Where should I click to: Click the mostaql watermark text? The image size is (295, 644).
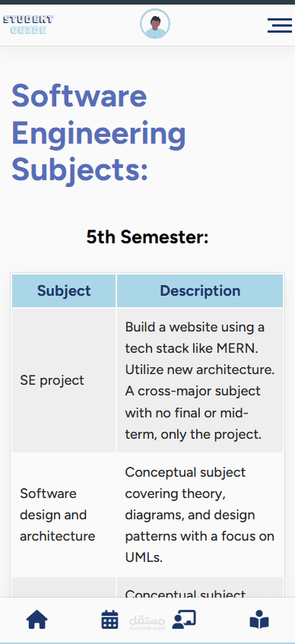(x=147, y=622)
